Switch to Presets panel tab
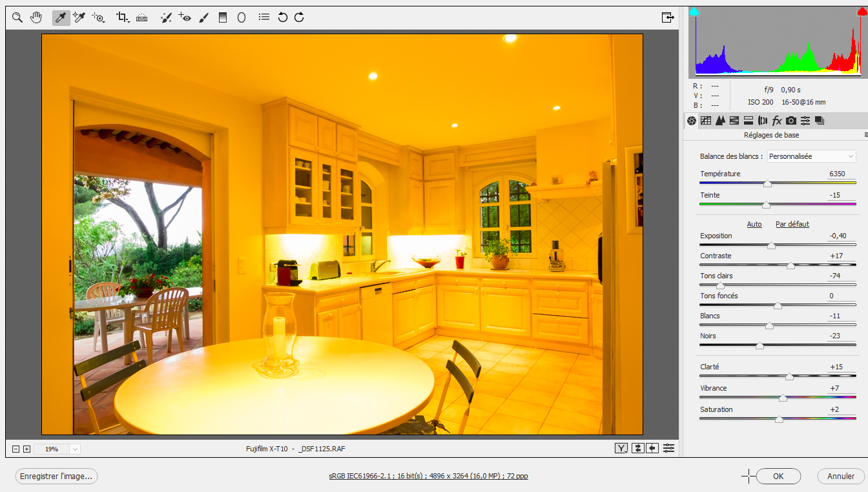 (x=805, y=121)
